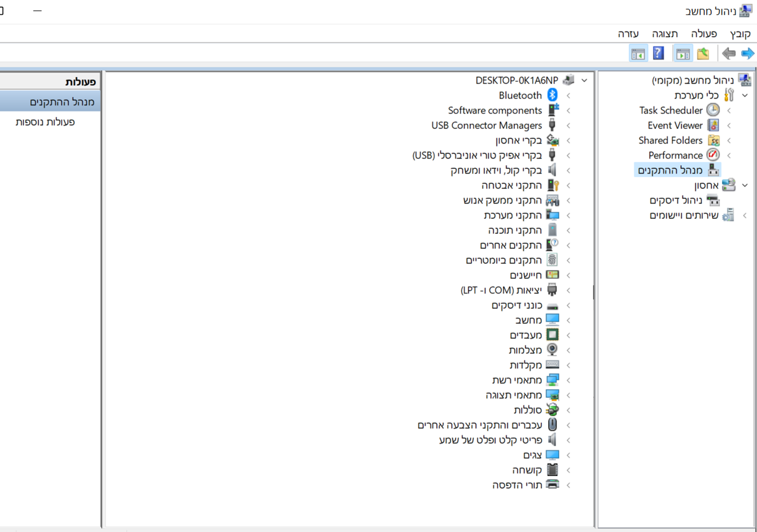Expand the שירותים ויישומים node
This screenshot has width=757, height=532.
745,216
